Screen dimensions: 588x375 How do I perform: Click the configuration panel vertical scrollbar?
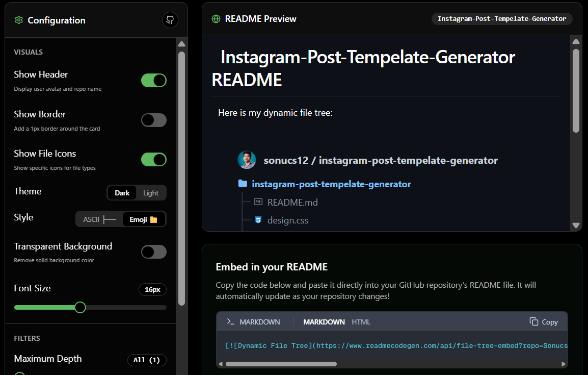click(x=181, y=178)
